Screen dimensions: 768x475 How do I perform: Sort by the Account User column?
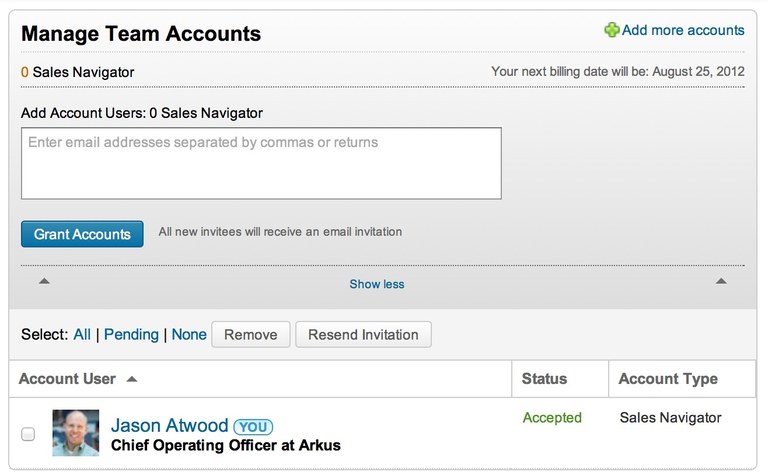click(67, 379)
